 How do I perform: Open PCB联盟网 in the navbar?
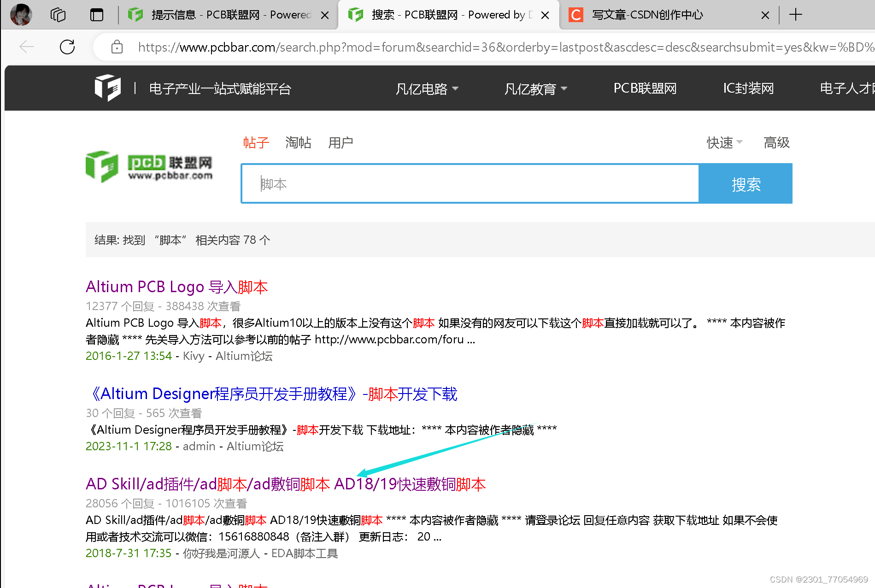[645, 88]
